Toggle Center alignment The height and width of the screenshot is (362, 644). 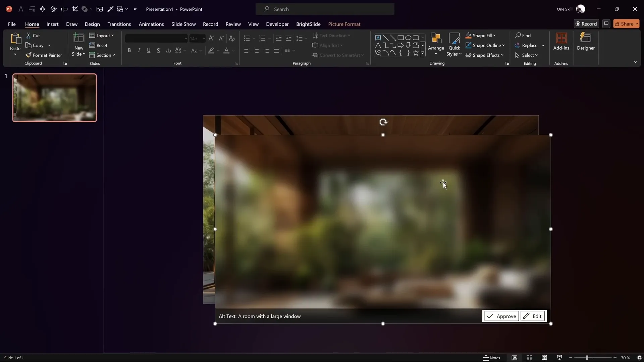(x=257, y=51)
